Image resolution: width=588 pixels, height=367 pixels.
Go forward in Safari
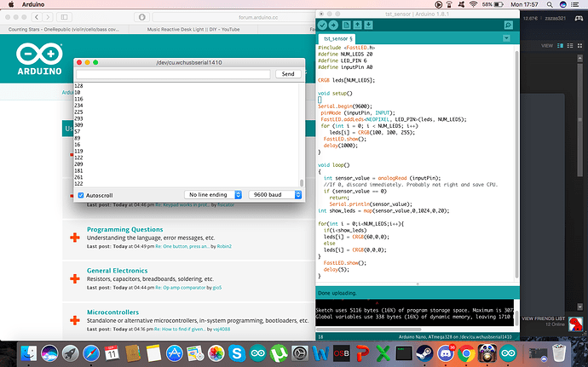47,17
